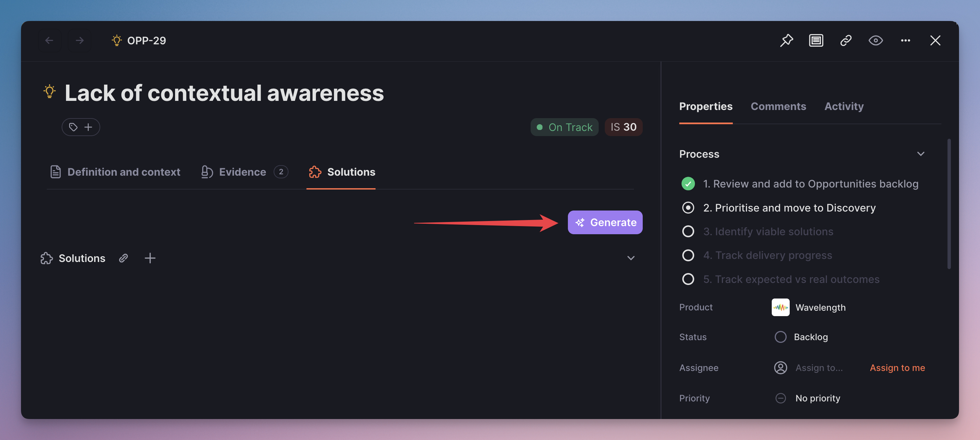Click the Assign to me link
This screenshot has height=440, width=980.
(897, 368)
